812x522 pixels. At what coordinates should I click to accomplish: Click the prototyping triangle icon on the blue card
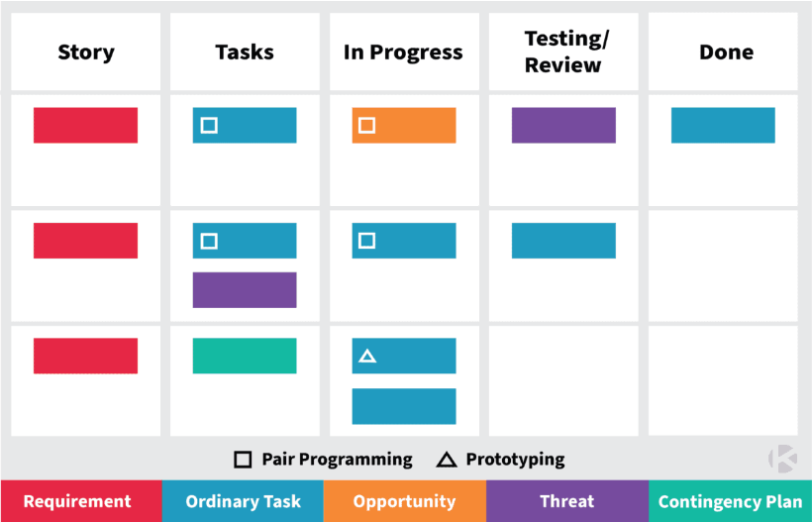coord(367,356)
